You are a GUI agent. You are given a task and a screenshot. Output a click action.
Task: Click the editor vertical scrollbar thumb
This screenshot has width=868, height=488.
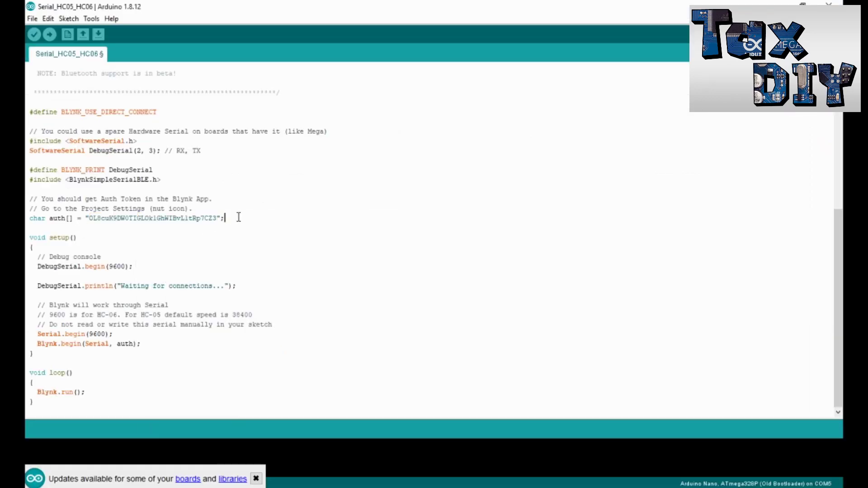pyautogui.click(x=838, y=307)
